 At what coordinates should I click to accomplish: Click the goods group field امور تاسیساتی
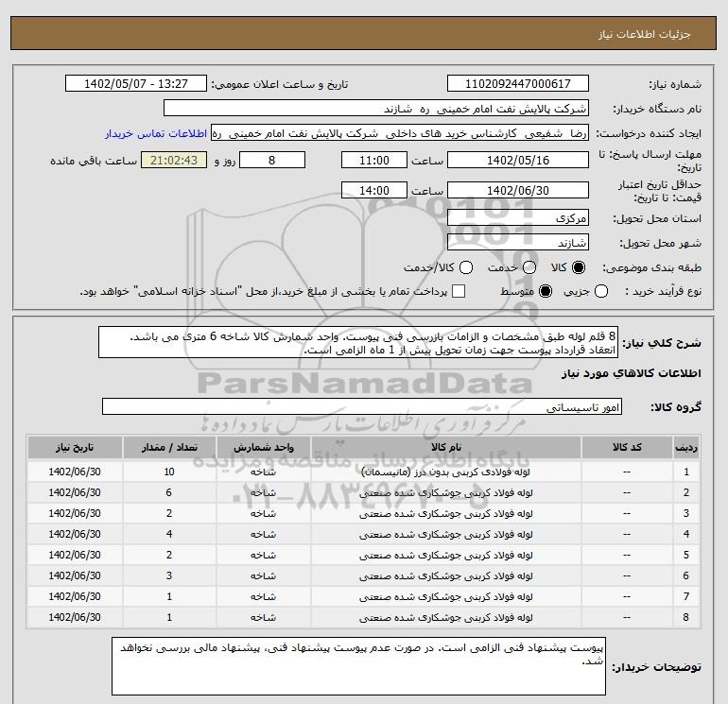[x=362, y=406]
